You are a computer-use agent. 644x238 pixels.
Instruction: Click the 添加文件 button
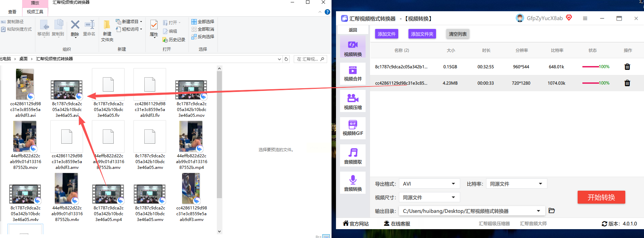(x=387, y=34)
